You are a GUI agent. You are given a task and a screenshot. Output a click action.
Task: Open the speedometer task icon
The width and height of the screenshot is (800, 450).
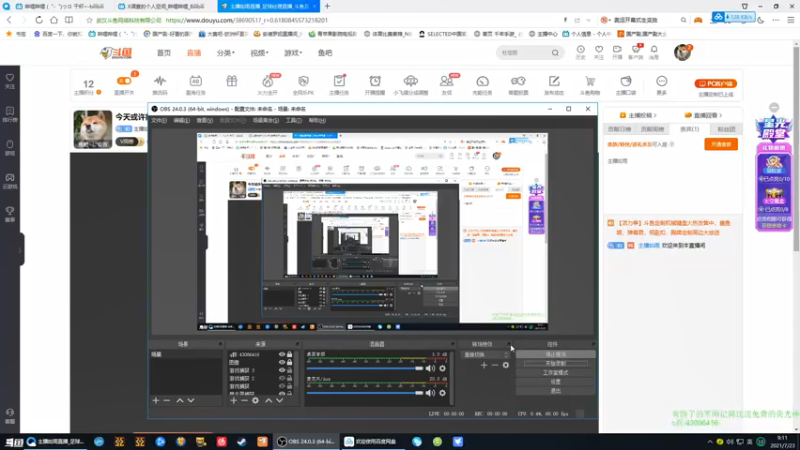coord(482,81)
